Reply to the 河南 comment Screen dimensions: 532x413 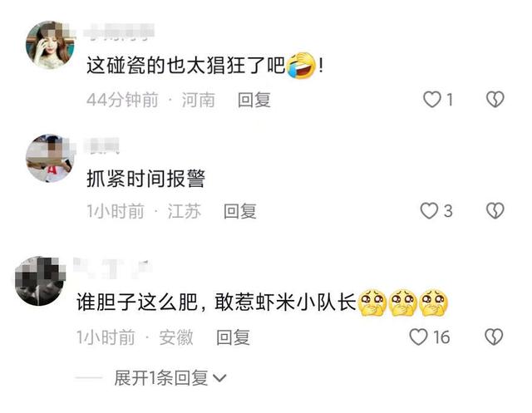click(x=254, y=100)
